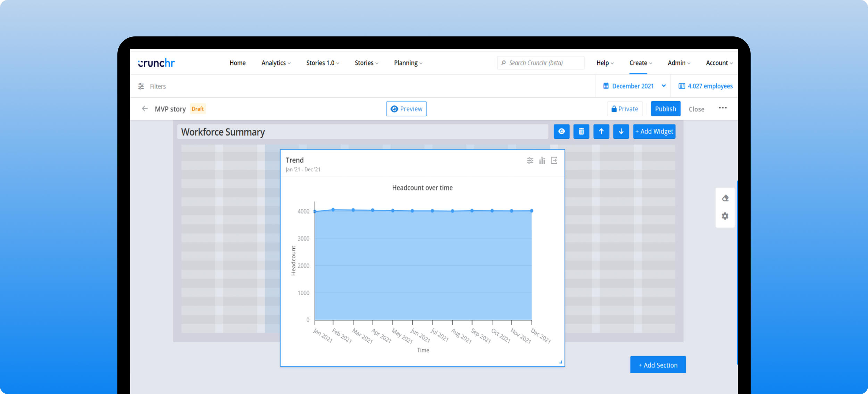The image size is (868, 394).
Task: Go back using the left arrow
Action: point(145,109)
